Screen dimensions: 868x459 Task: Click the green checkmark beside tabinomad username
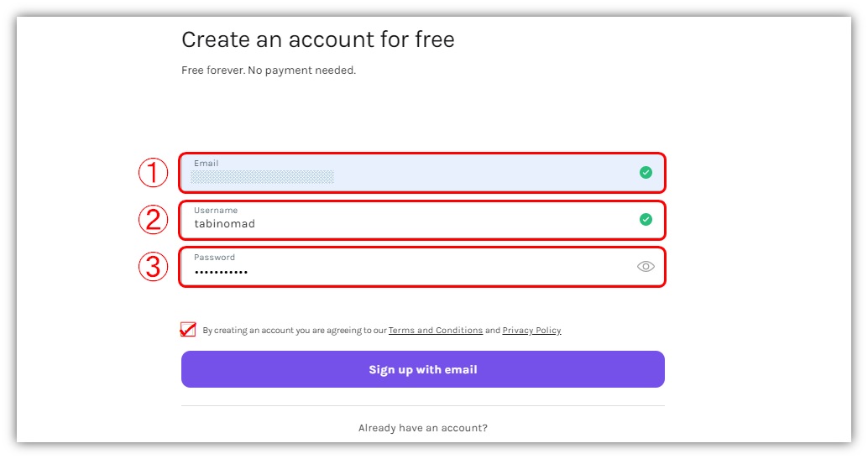[646, 220]
